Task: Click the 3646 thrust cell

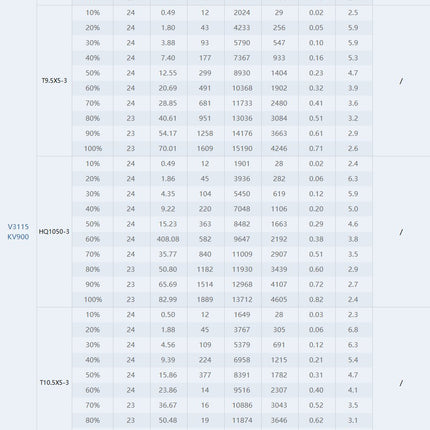Action: 279,420
